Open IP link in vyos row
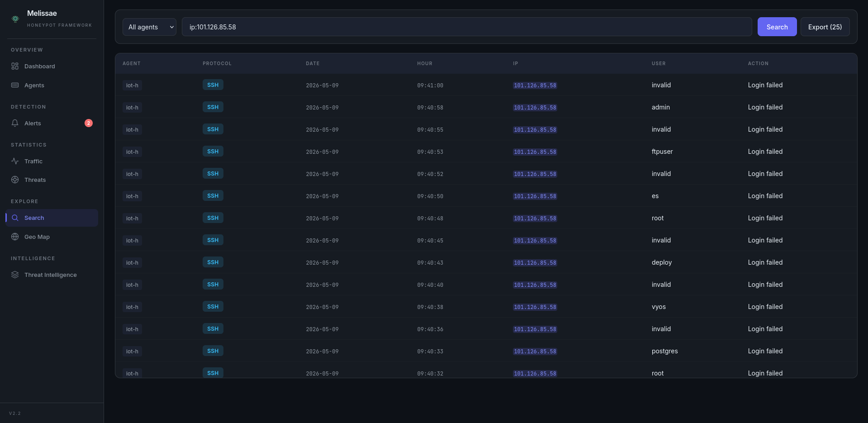 (535, 307)
